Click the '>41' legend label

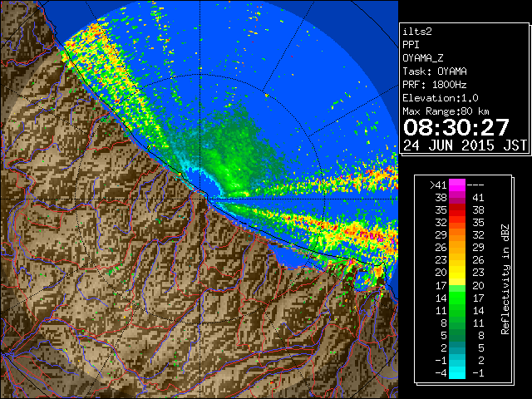click(438, 185)
